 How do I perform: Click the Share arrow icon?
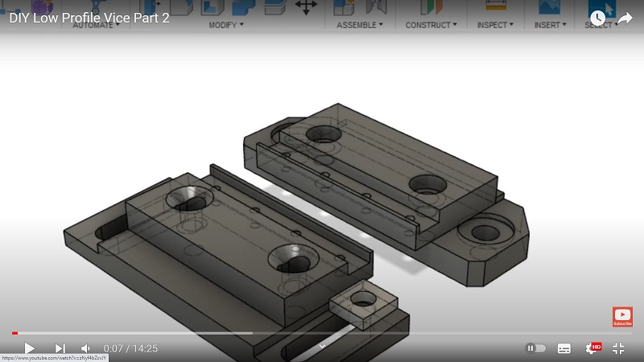(625, 18)
